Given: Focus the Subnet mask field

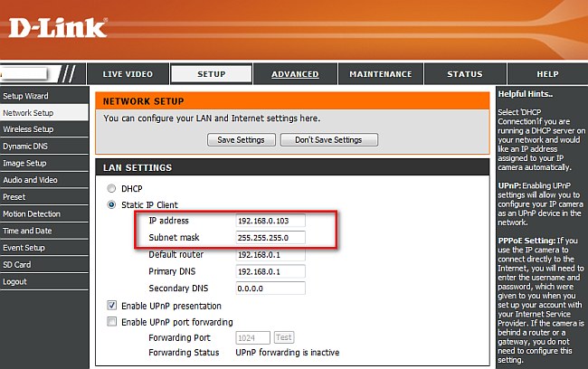Looking at the screenshot, I should tap(270, 238).
